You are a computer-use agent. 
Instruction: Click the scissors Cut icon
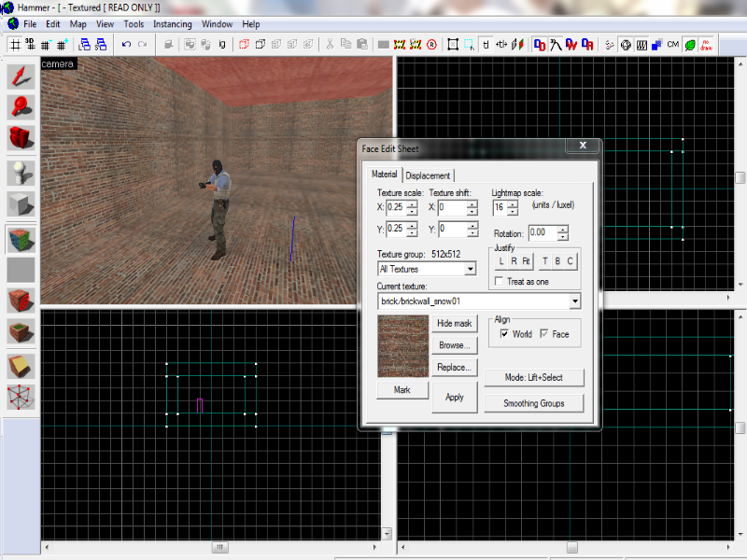pyautogui.click(x=330, y=45)
